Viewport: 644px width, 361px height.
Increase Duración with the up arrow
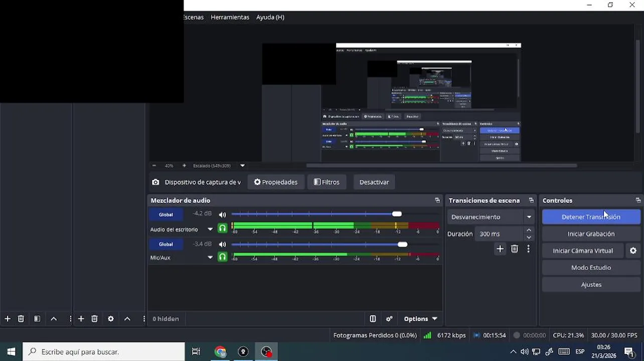tap(529, 231)
